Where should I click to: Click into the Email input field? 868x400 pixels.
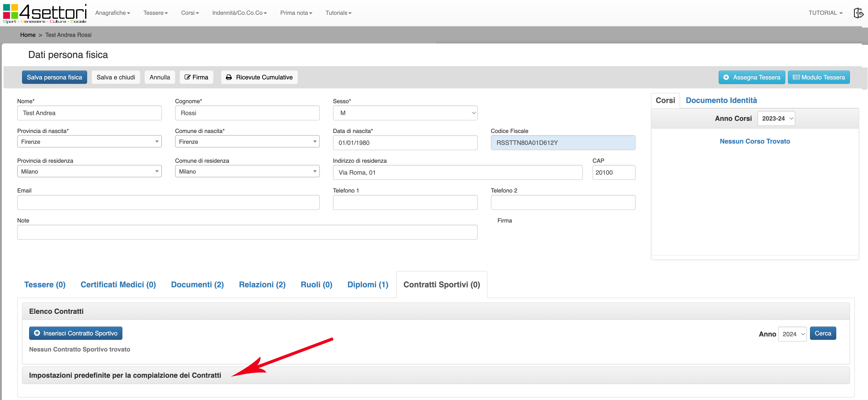(x=168, y=202)
